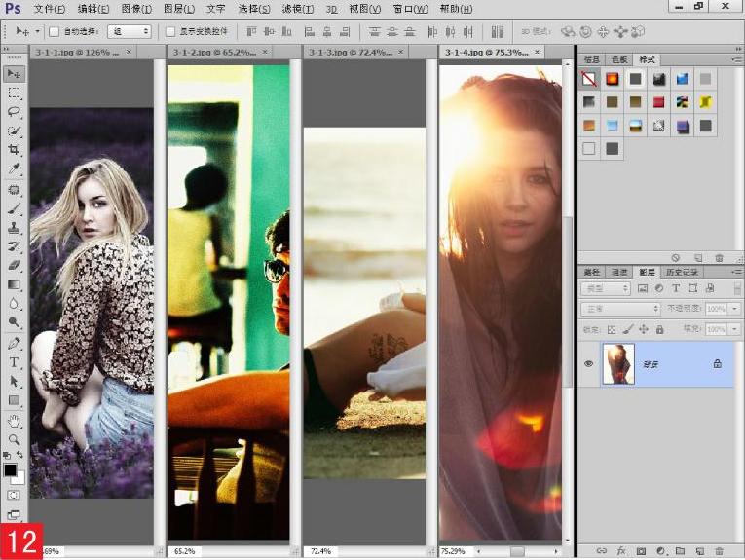Click the clear style button in Styles panel
The width and height of the screenshot is (745, 560).
[675, 258]
